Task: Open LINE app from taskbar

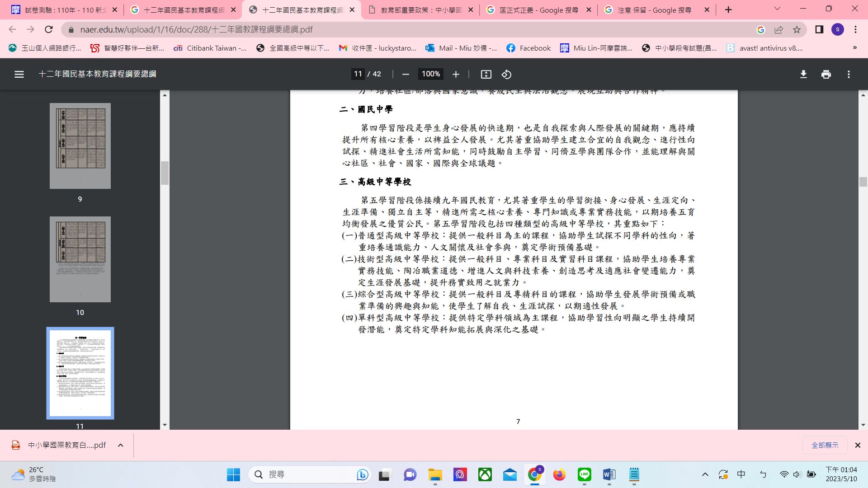Action: pyautogui.click(x=585, y=474)
